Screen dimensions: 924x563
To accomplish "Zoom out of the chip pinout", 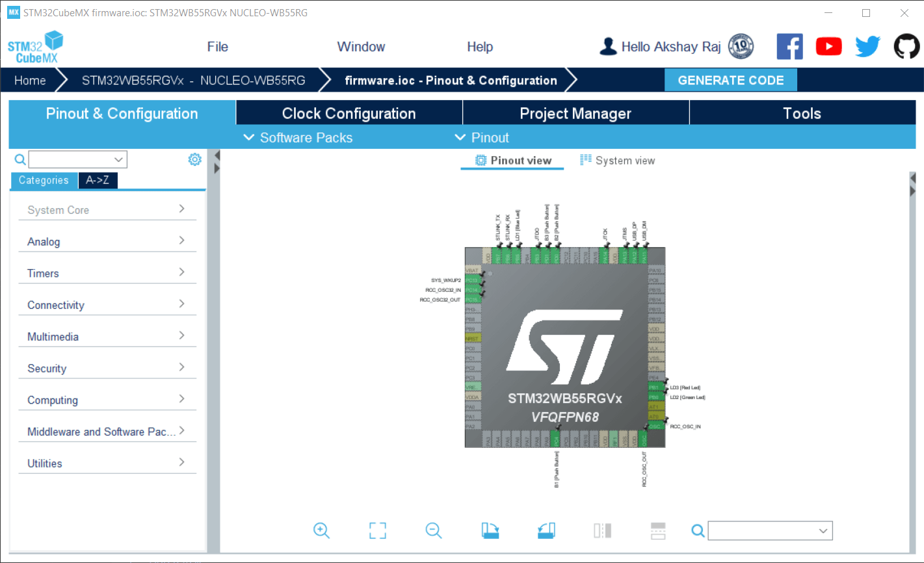I will [x=434, y=530].
